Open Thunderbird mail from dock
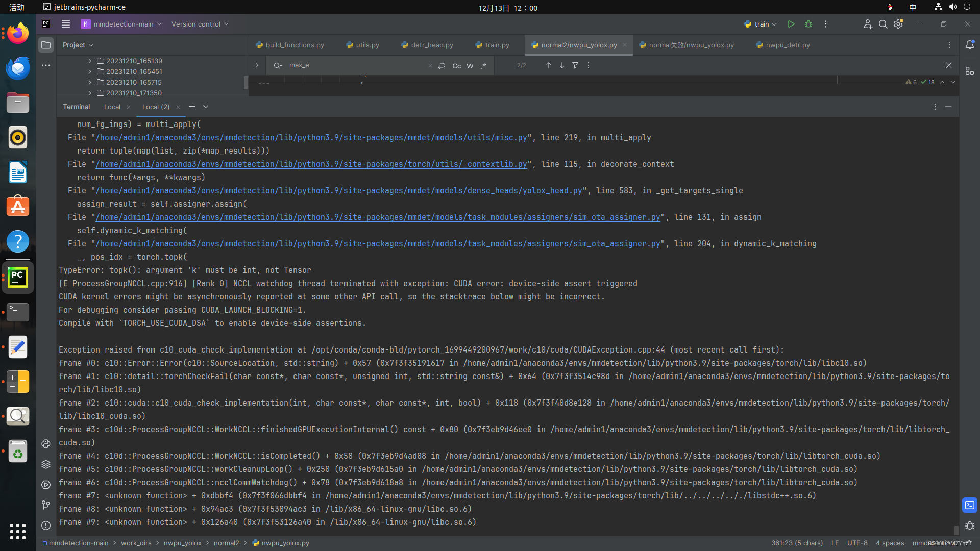The width and height of the screenshot is (980, 551). 18,68
